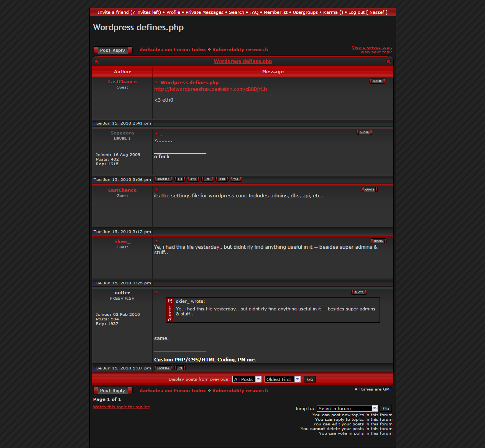Open the All Posts dropdown
485x448 pixels.
click(x=247, y=379)
